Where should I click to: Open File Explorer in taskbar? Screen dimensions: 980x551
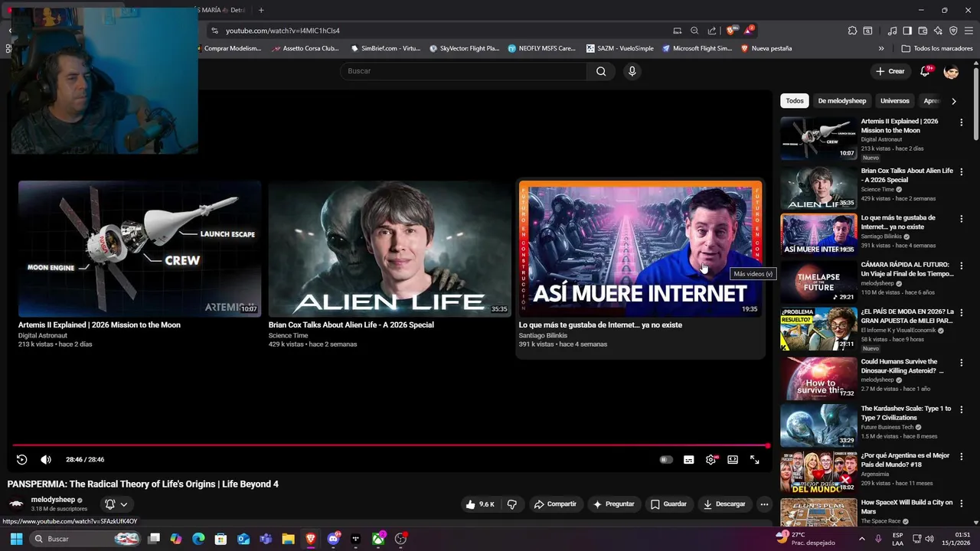pos(288,539)
